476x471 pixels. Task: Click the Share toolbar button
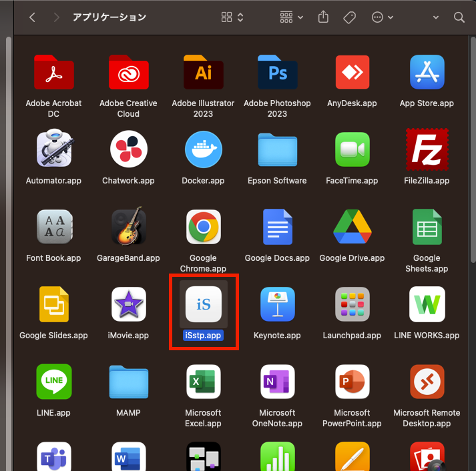pyautogui.click(x=323, y=17)
